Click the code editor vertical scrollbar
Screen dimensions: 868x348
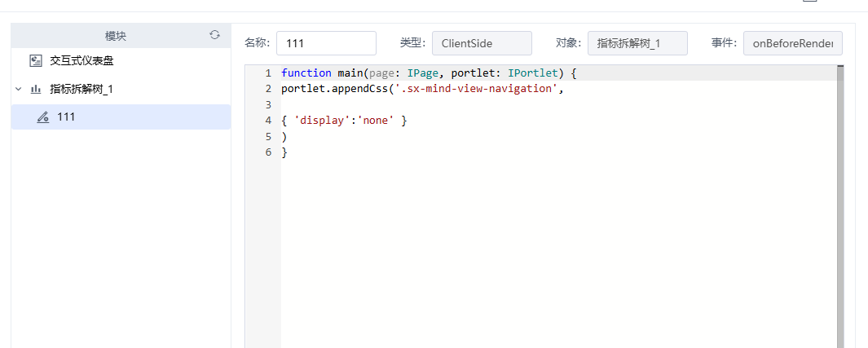[x=840, y=207]
